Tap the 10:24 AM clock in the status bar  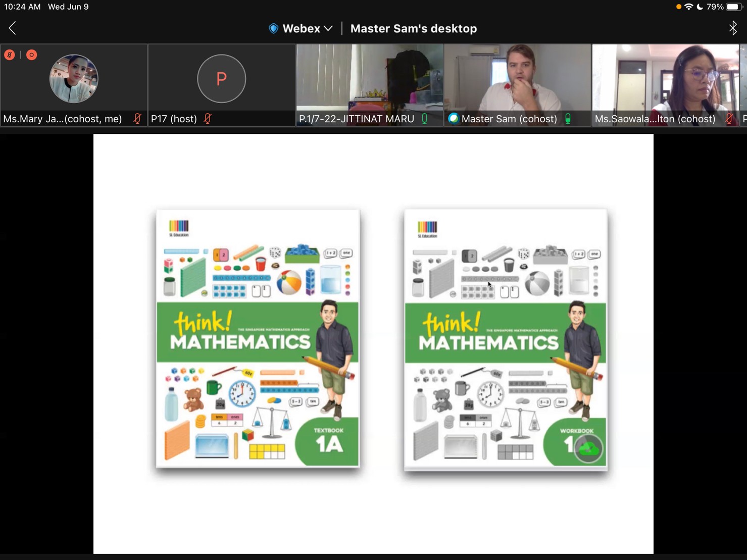(22, 7)
